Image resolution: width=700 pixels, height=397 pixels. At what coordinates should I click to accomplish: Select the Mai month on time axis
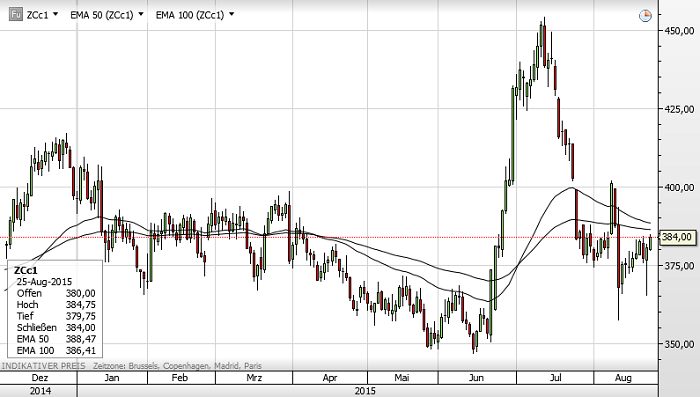(402, 378)
